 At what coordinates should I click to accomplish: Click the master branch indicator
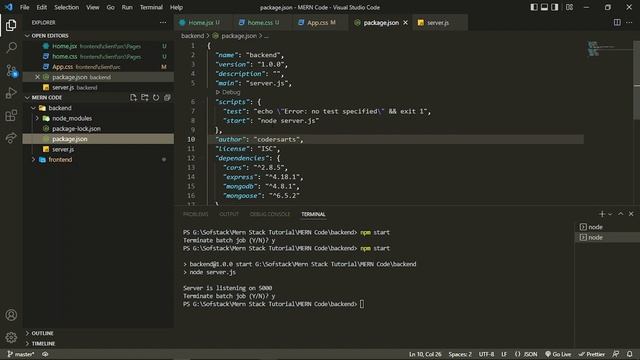(21, 354)
